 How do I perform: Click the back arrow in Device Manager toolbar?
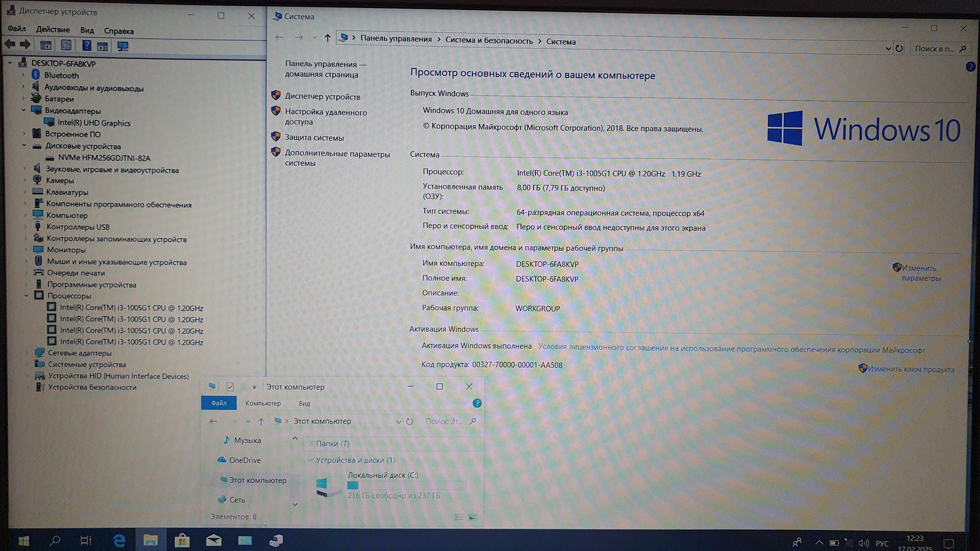pos(10,44)
